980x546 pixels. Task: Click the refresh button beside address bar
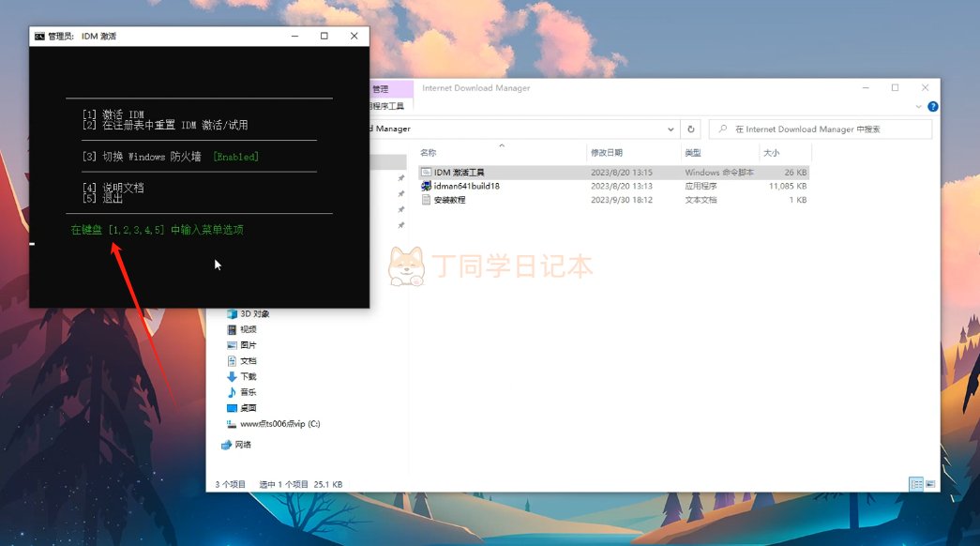pos(692,129)
